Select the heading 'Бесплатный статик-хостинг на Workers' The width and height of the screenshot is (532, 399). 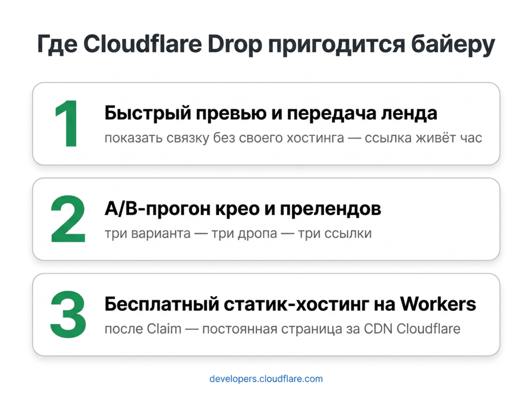pos(290,304)
